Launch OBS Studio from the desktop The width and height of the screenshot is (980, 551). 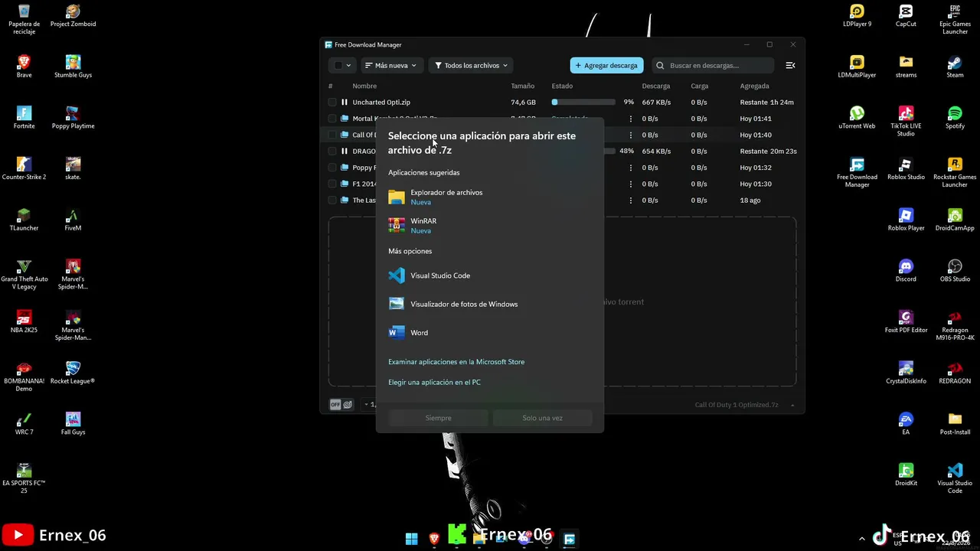click(955, 271)
